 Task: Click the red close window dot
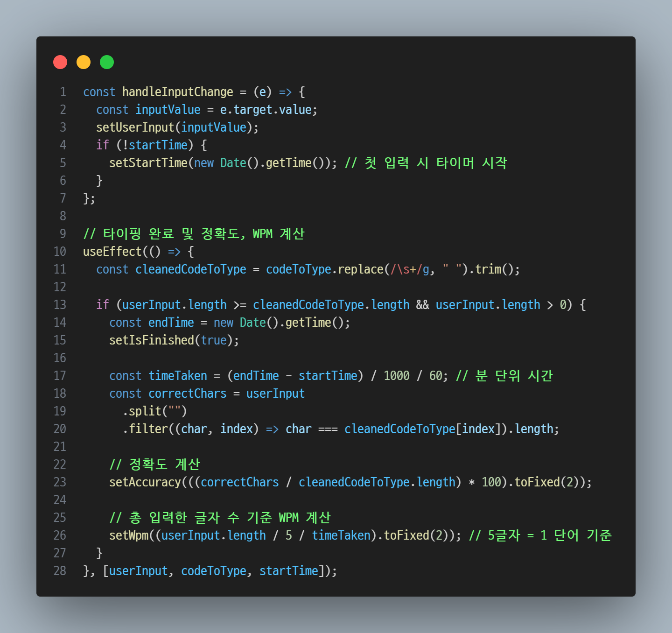[x=60, y=62]
